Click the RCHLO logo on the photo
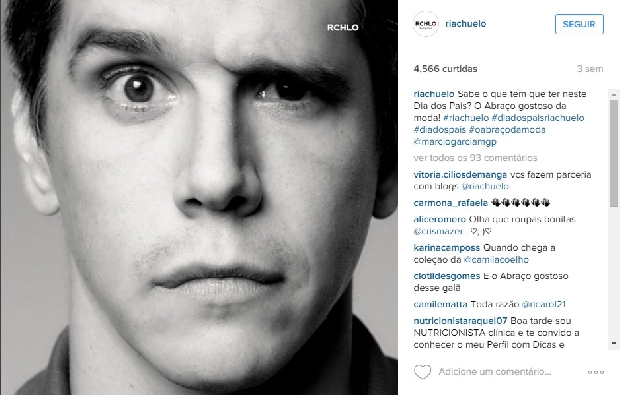620x395 pixels. pyautogui.click(x=342, y=27)
